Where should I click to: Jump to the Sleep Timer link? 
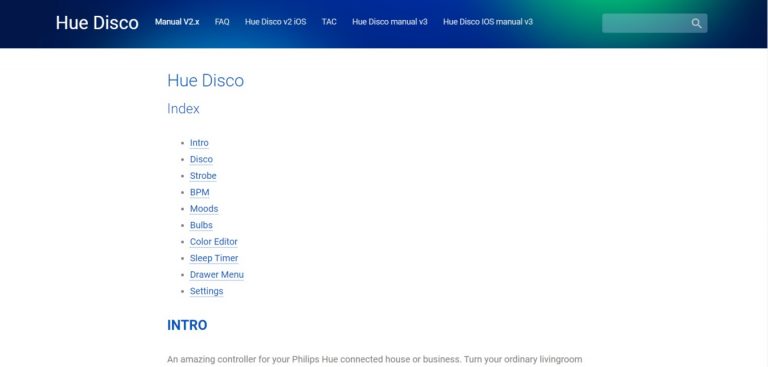(x=214, y=258)
